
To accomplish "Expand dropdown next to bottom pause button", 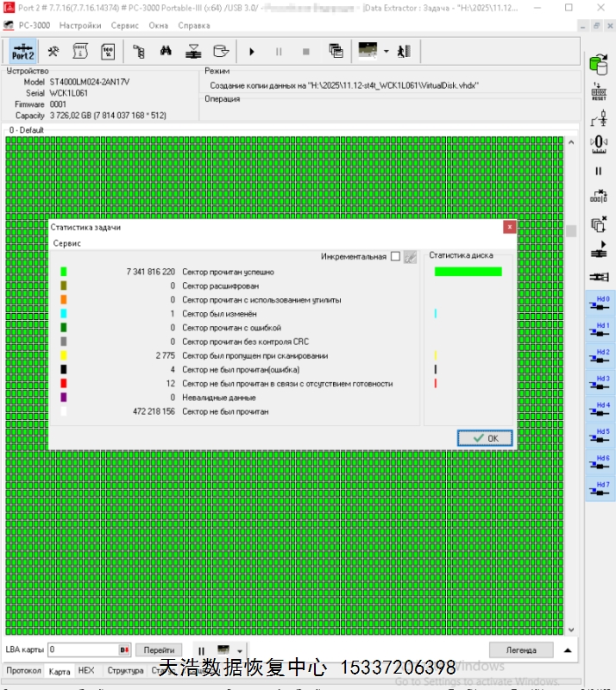I will click(239, 650).
